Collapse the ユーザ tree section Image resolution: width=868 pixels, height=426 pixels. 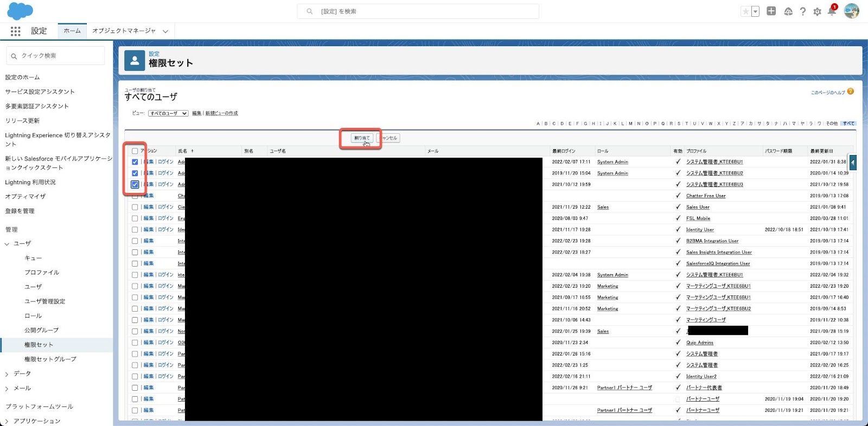coord(7,244)
